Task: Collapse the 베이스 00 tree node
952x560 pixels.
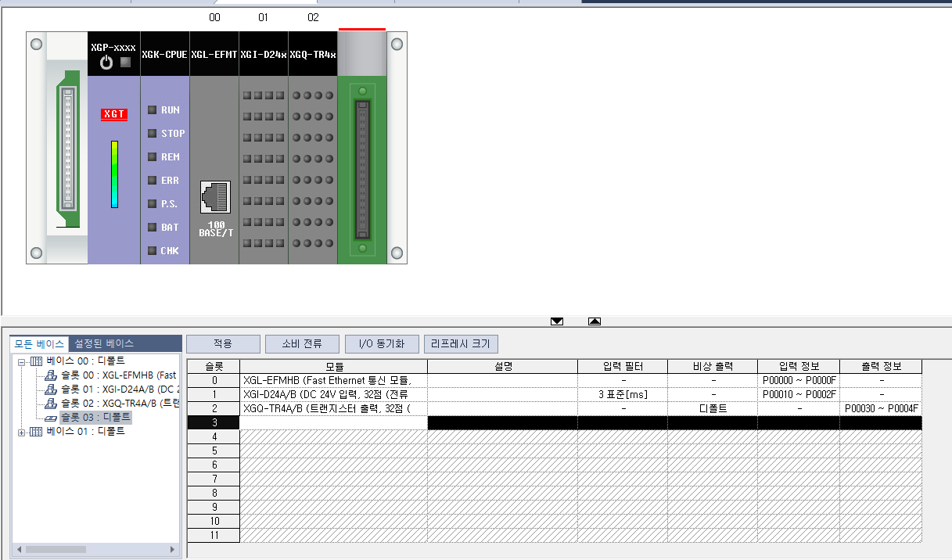Action: pyautogui.click(x=21, y=361)
